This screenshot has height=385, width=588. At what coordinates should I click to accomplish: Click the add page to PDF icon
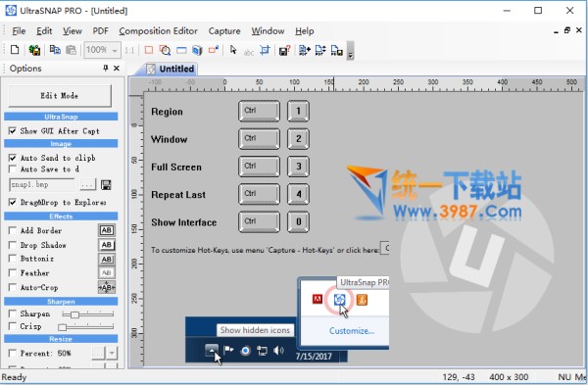(305, 50)
